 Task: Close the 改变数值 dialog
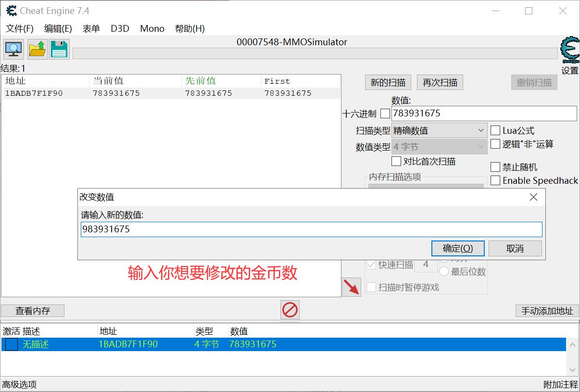click(533, 197)
